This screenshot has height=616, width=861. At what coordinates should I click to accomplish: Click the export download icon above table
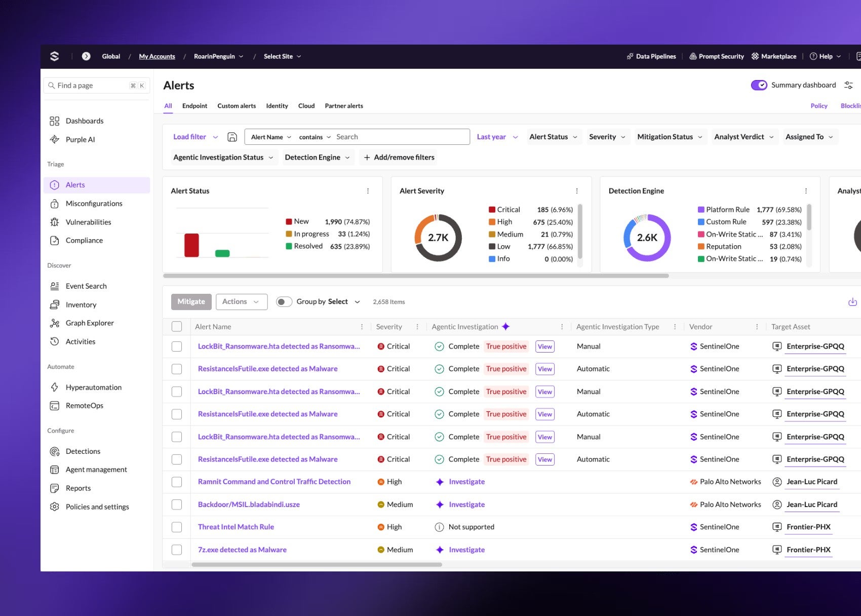click(x=852, y=302)
